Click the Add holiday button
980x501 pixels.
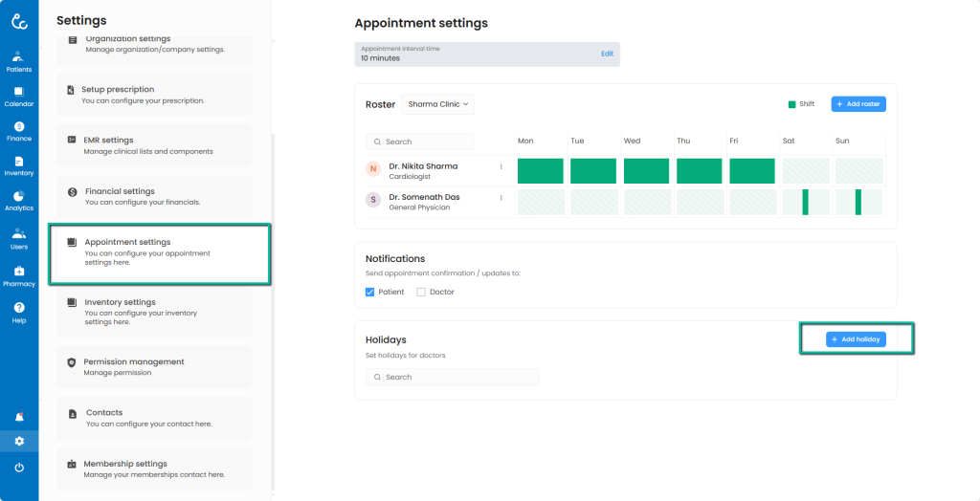click(x=856, y=339)
